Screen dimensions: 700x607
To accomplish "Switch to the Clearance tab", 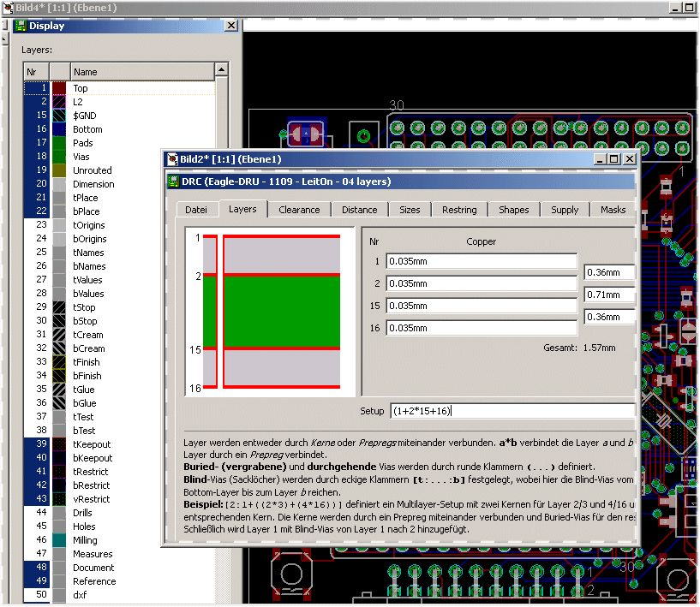I will tap(299, 210).
